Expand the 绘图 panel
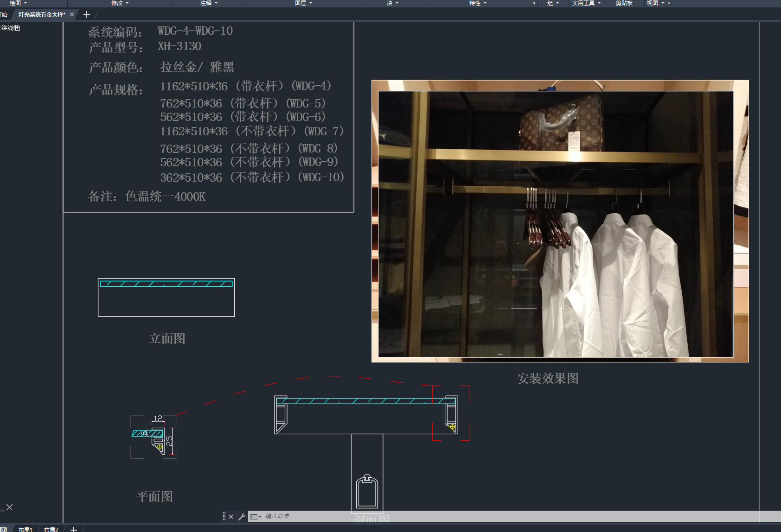The width and height of the screenshot is (781, 532). (19, 3)
